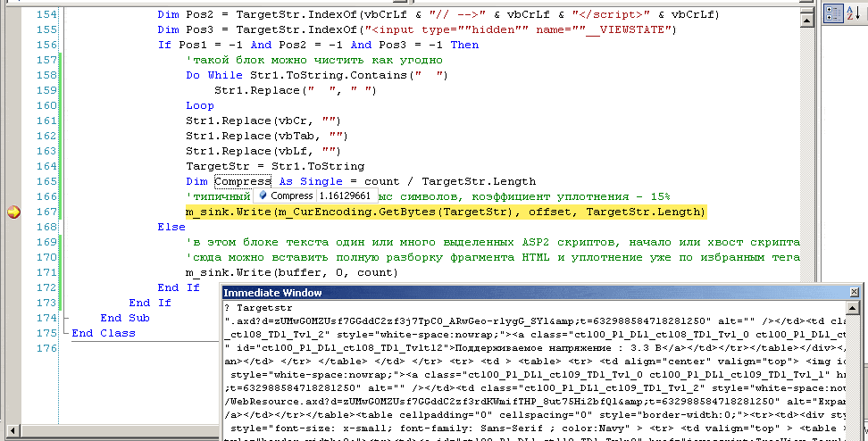This screenshot has width=868, height=441.
Task: Click the 'Compress' name in the datatip
Action: (x=292, y=196)
